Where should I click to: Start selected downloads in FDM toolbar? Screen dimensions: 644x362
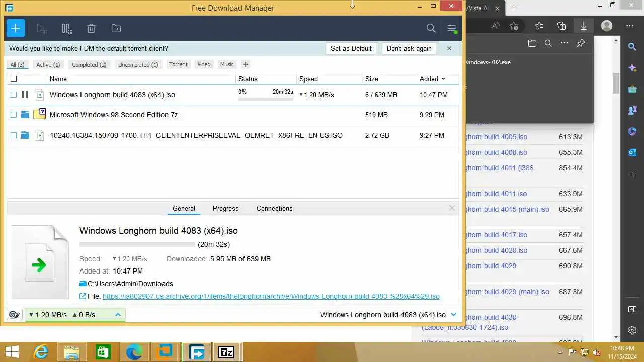pyautogui.click(x=42, y=29)
